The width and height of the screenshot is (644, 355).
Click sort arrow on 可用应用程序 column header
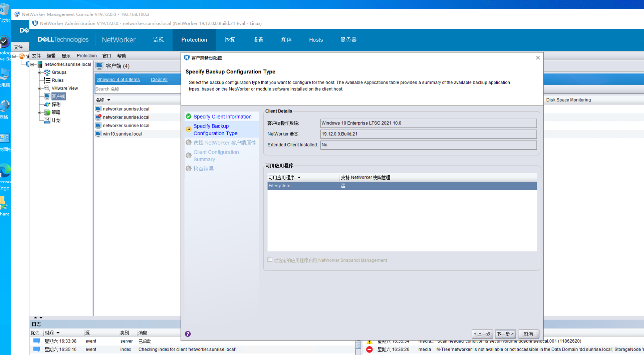(x=299, y=177)
